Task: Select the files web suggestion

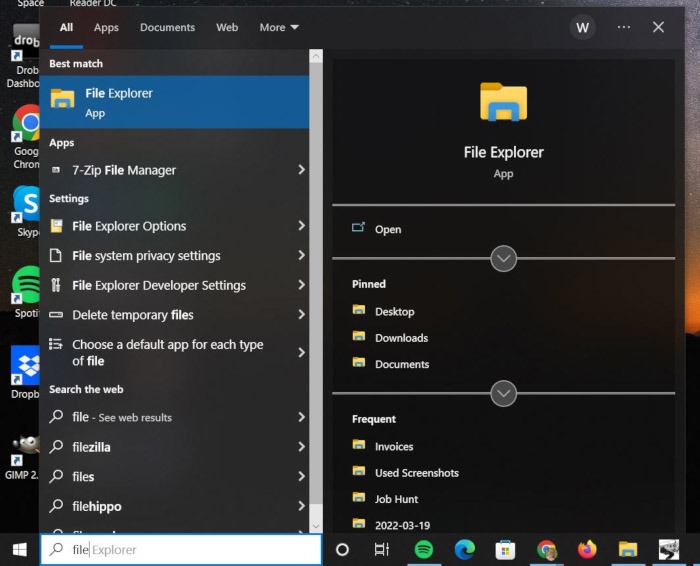Action: [174, 477]
